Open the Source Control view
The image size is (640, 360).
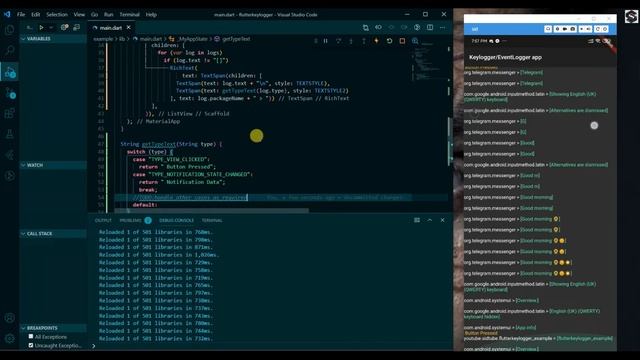(x=9, y=93)
